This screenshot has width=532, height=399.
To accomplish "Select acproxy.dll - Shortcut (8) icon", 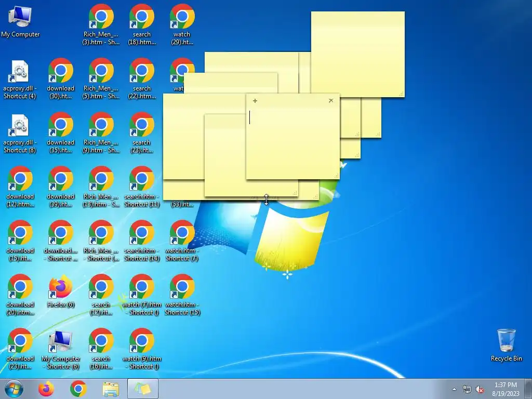I will (20, 133).
